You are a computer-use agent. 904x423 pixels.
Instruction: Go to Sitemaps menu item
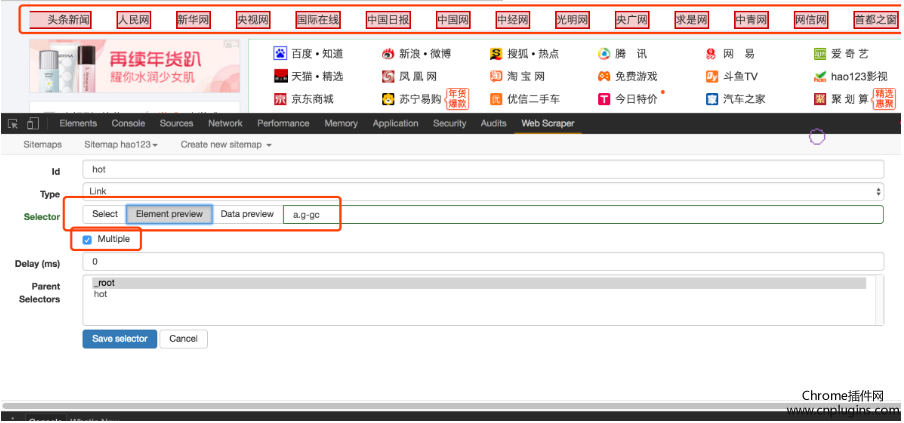coord(43,145)
